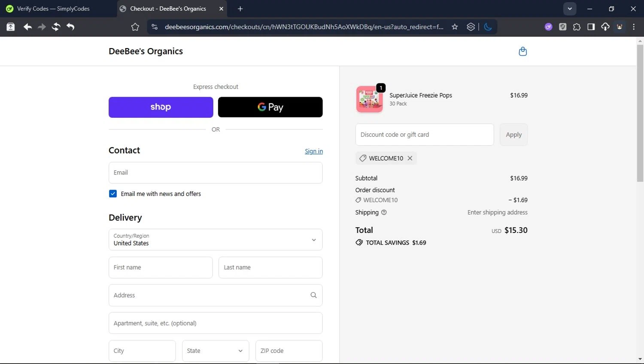Click the Last name field
The height and width of the screenshot is (364, 644).
click(x=270, y=267)
